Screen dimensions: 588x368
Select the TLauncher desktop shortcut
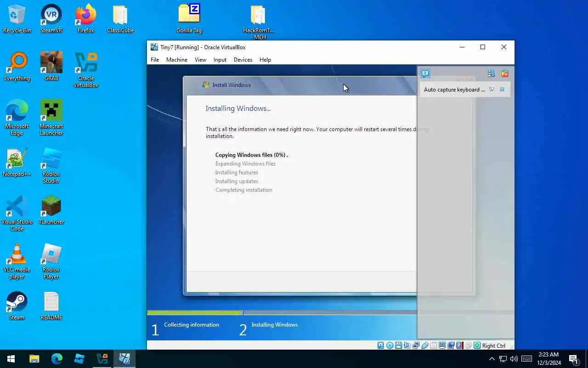(51, 210)
